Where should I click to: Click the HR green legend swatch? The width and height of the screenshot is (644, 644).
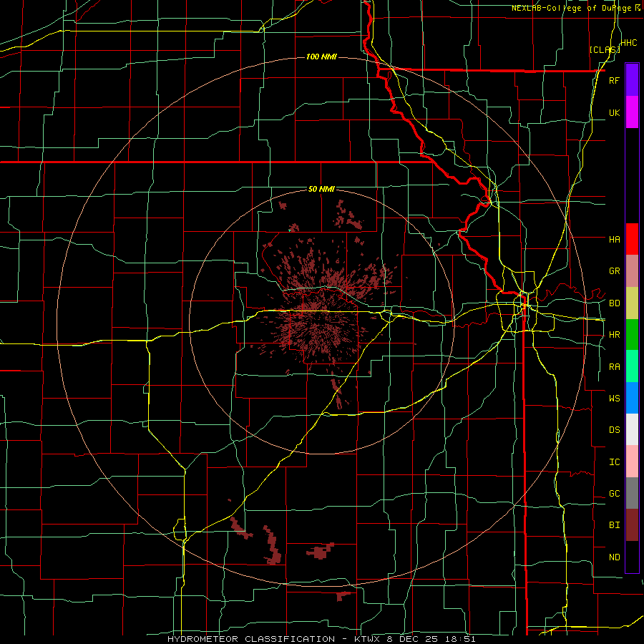[x=632, y=335]
